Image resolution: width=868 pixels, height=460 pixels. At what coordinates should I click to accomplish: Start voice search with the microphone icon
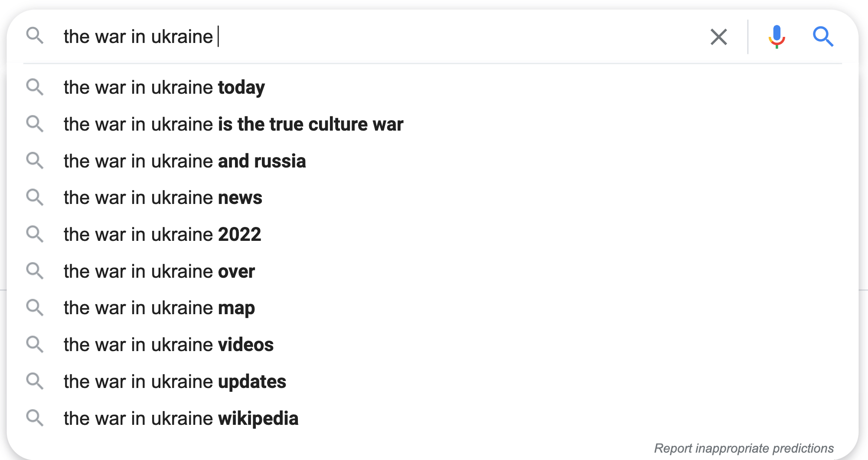point(777,37)
